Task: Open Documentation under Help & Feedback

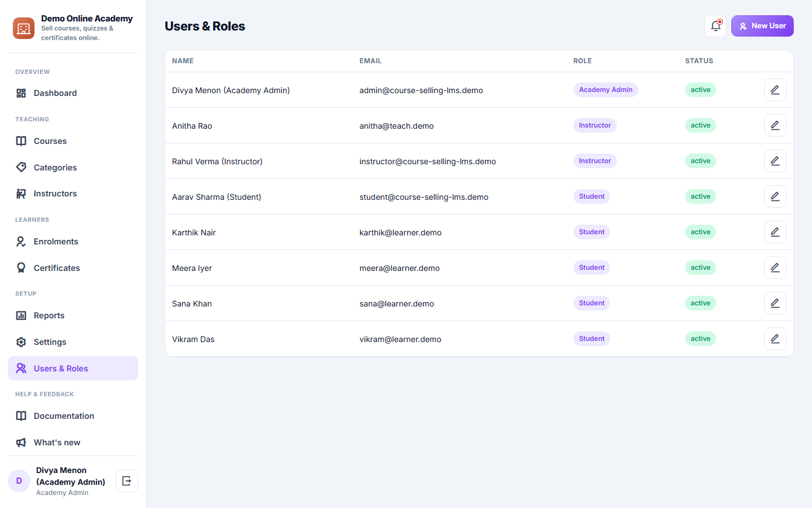Action: pos(73,416)
